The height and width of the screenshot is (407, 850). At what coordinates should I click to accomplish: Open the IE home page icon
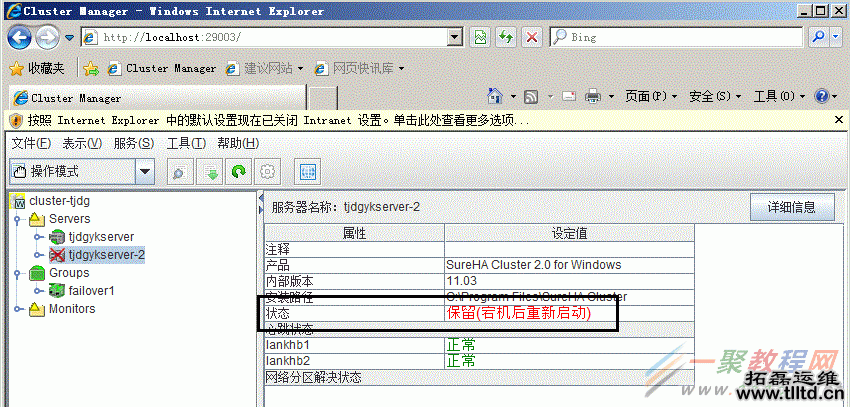494,97
